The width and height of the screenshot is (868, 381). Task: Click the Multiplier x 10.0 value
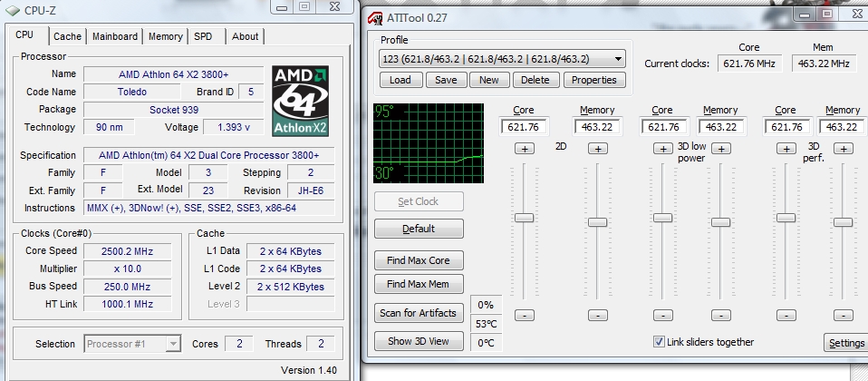tap(128, 269)
